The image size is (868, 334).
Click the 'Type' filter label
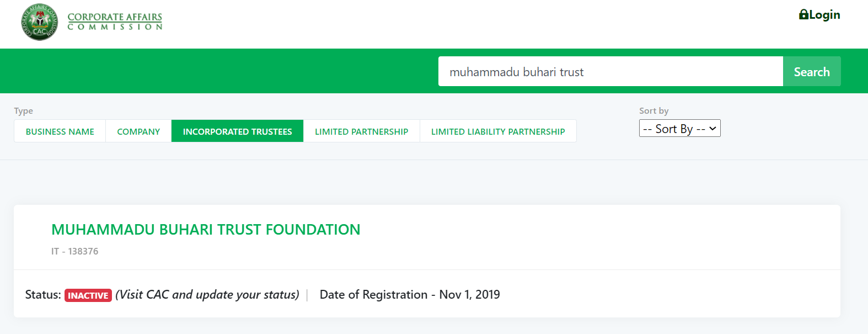point(24,111)
